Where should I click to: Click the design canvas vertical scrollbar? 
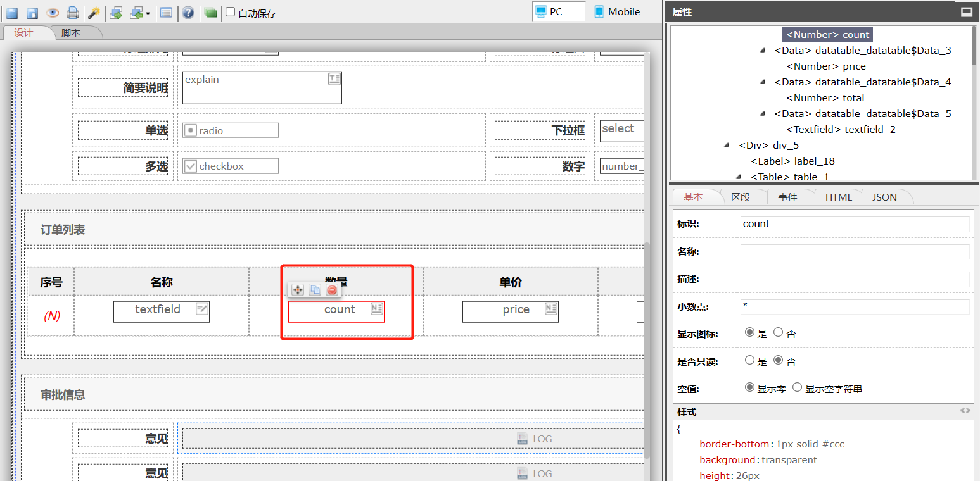point(646,349)
